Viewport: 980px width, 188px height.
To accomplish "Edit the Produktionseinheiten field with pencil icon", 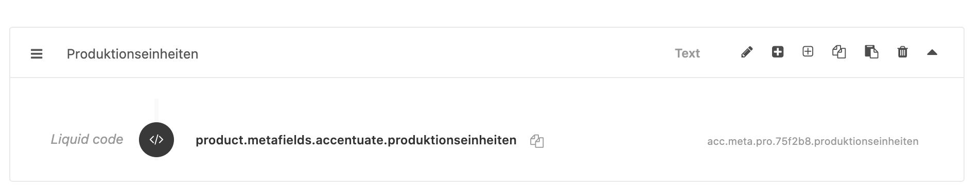I will 747,52.
